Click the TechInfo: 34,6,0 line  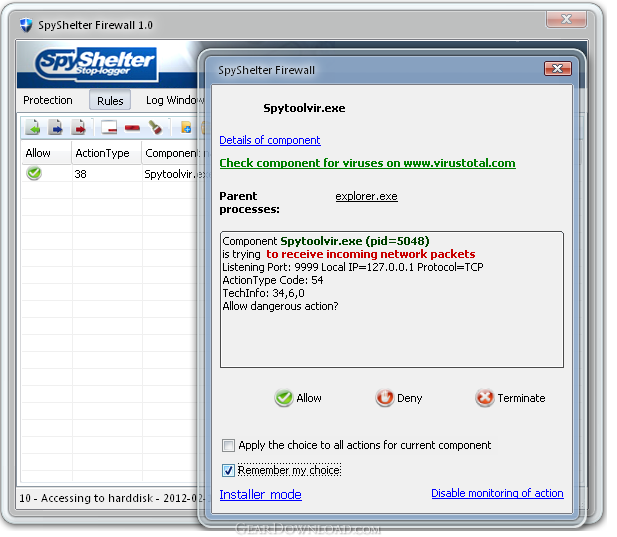click(x=263, y=293)
